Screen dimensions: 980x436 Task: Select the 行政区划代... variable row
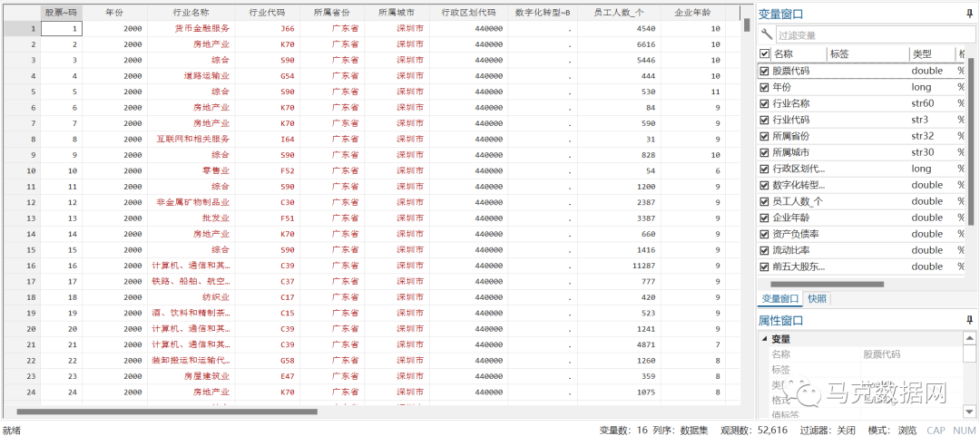coord(863,169)
